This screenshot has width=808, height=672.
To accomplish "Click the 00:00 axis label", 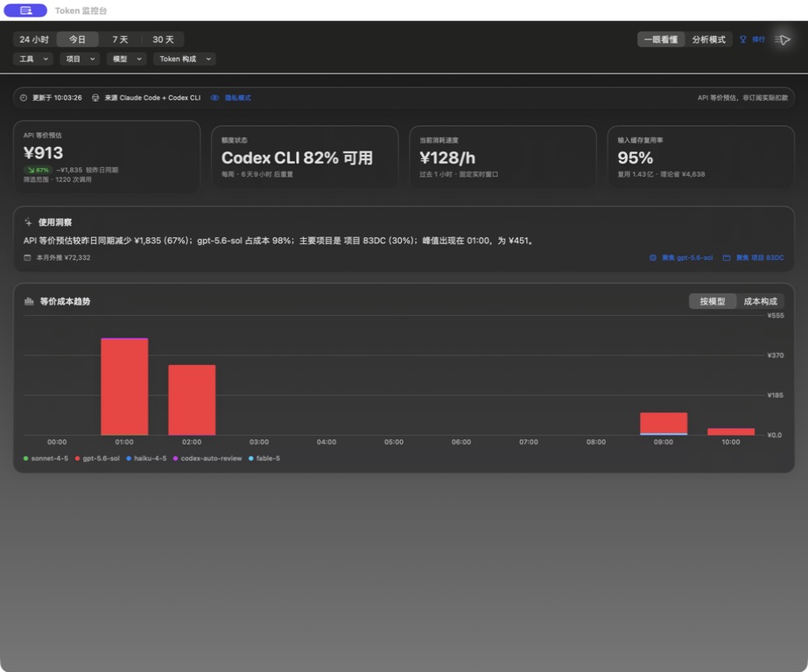I will click(x=57, y=442).
